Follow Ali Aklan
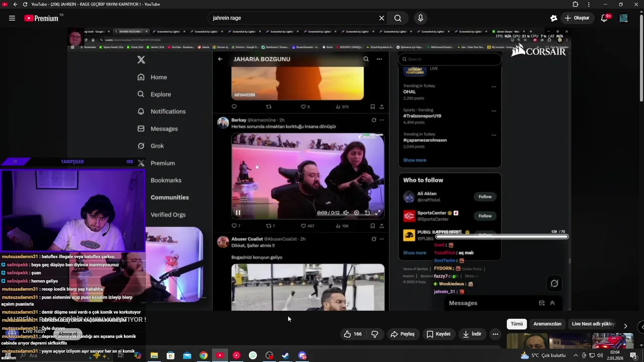The image size is (644, 362). point(485,197)
